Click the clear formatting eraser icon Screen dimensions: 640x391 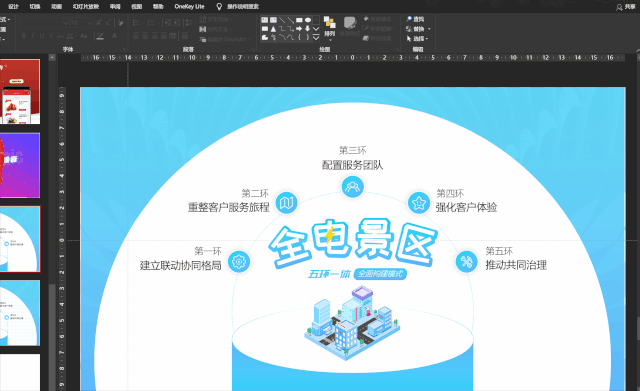coord(120,23)
